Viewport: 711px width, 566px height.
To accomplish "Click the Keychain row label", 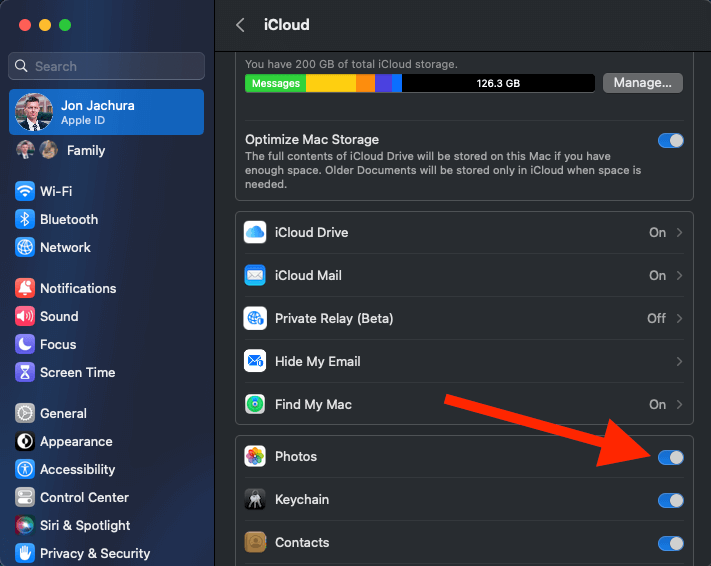I will [x=302, y=500].
